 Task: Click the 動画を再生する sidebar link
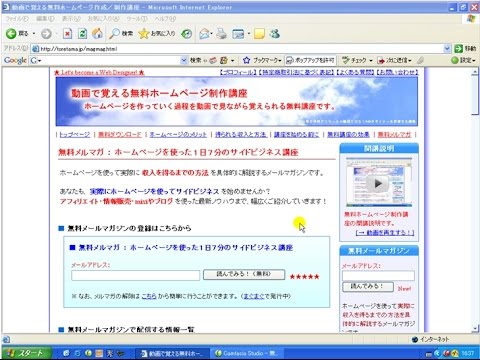click(385, 232)
